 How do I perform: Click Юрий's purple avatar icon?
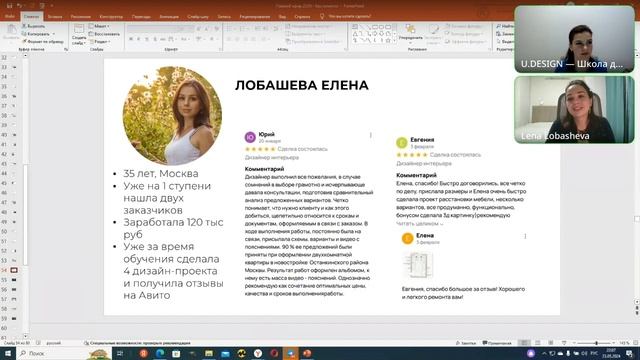[x=250, y=137]
